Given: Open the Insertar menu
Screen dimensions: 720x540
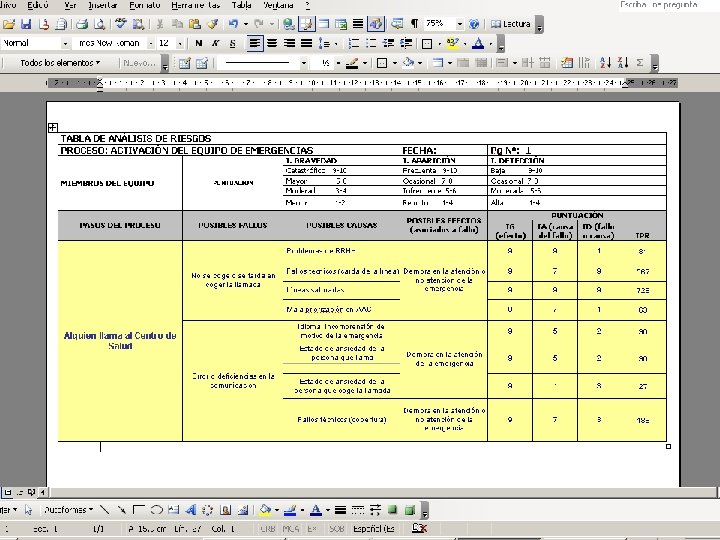Looking at the screenshot, I should coord(102,6).
